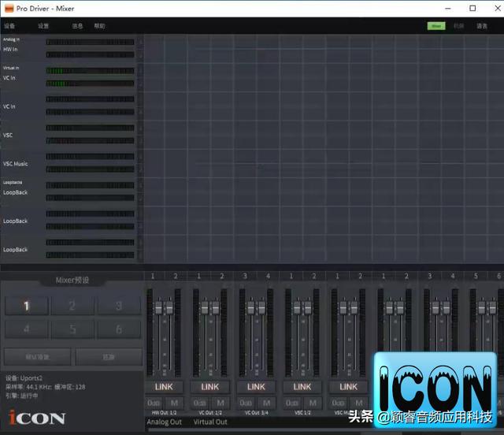Toggle LINK on VC Out 3/4 channel

257,387
